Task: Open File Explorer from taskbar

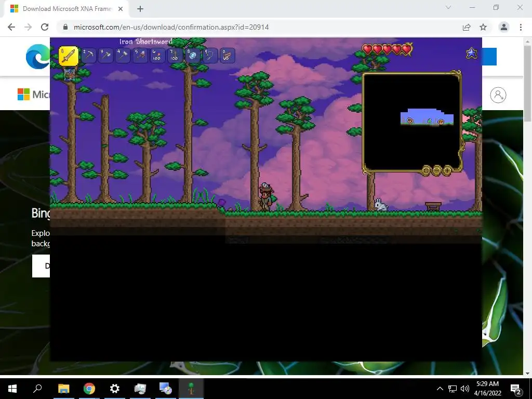Action: click(x=63, y=389)
